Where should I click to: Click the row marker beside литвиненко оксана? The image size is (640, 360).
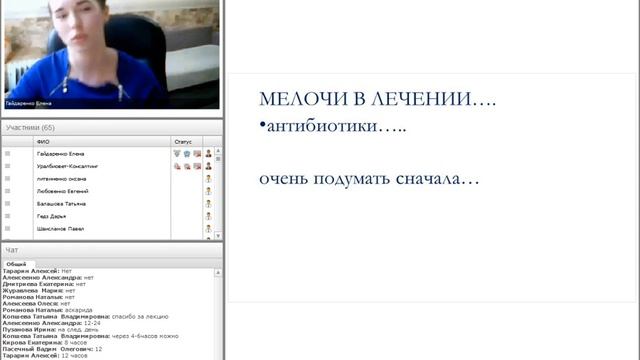click(x=7, y=179)
